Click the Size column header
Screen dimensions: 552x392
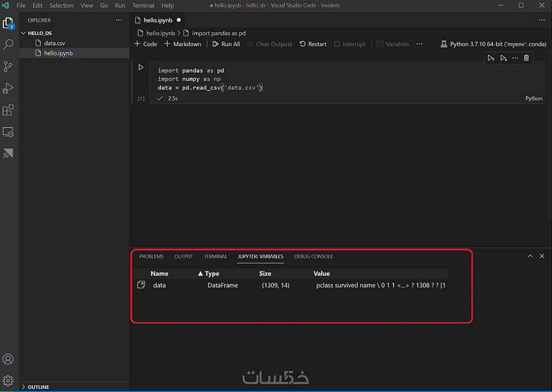[x=265, y=273]
